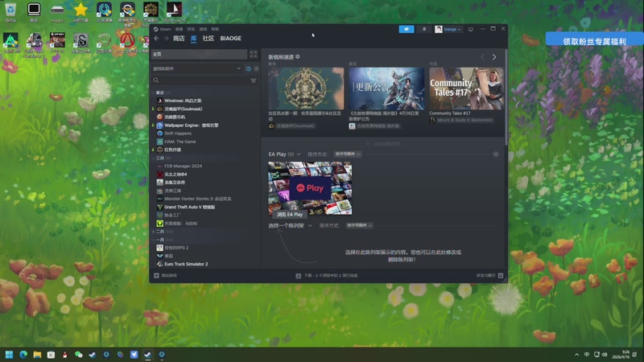The image size is (644, 362).
Task: Collapse the EA Play shelf round button
Action: click(496, 154)
